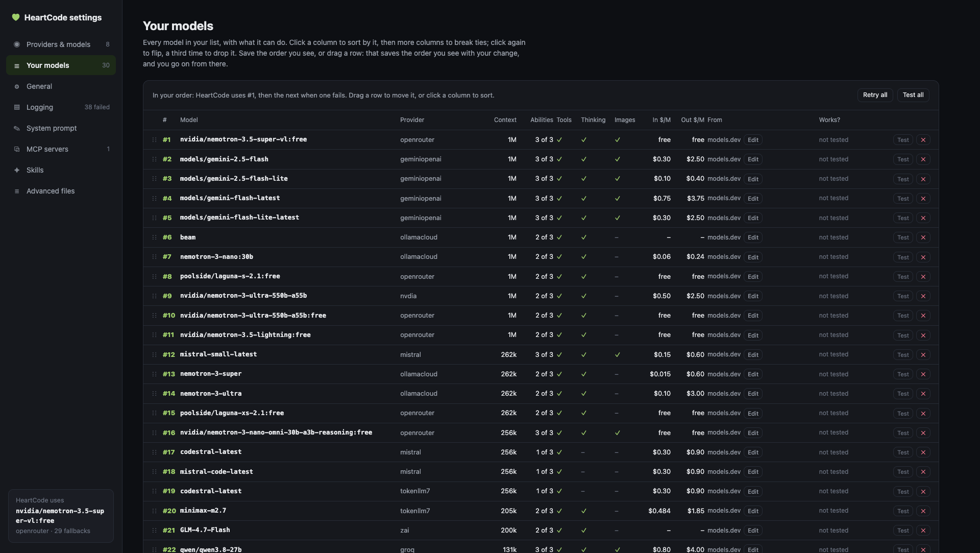Viewport: 980px width, 553px height.
Task: Open the Your models section
Action: pyautogui.click(x=61, y=65)
